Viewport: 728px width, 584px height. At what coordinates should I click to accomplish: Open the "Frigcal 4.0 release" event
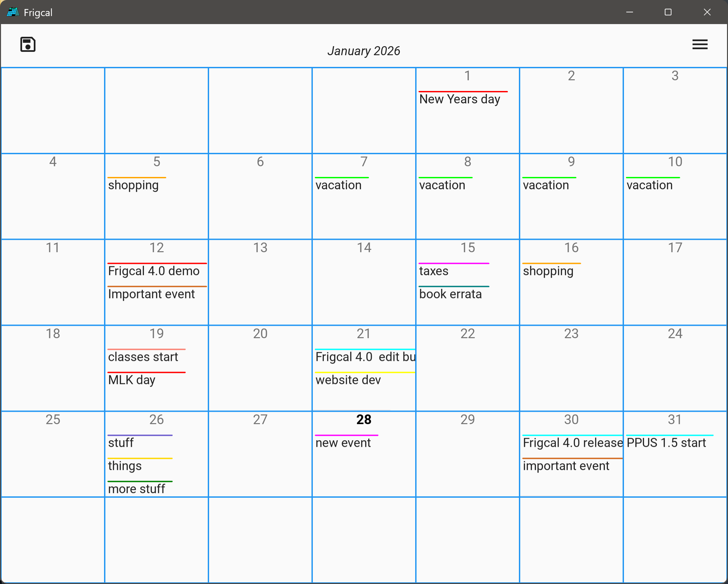pyautogui.click(x=573, y=443)
